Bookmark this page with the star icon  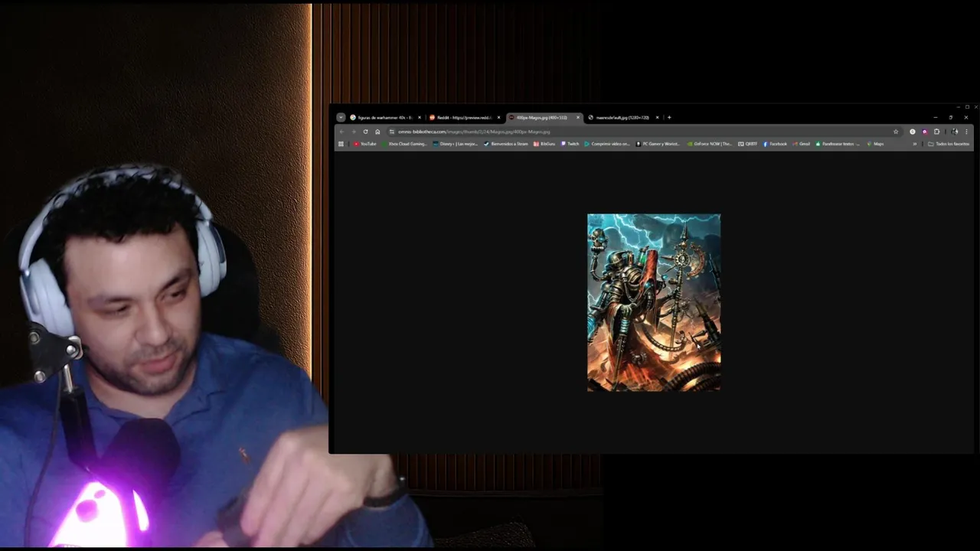896,132
